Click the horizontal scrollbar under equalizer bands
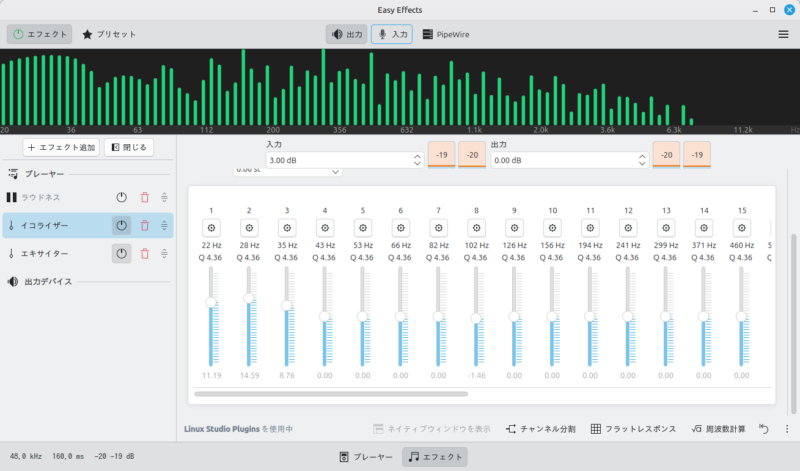This screenshot has height=471, width=800. (330, 394)
